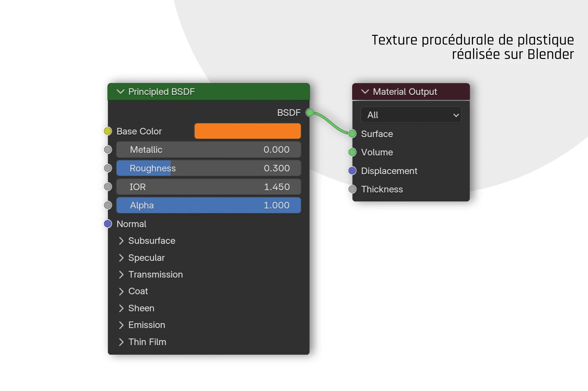Click the Surface input socket
Screen dimensions: 588x391
[352, 134]
